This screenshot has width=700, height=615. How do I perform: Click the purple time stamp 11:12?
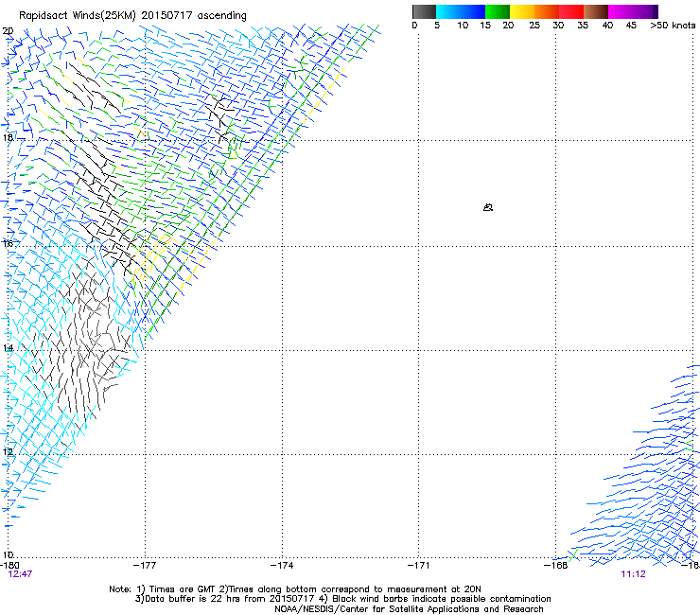click(x=633, y=574)
